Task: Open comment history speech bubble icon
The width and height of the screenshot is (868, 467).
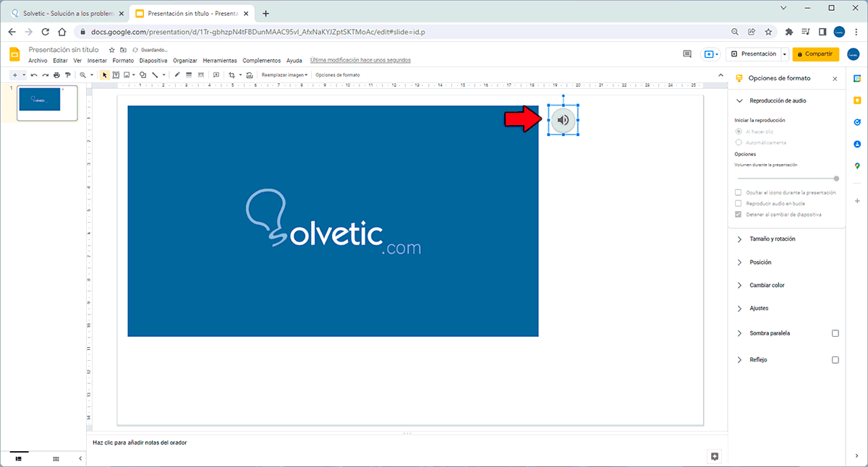Action: pos(687,54)
